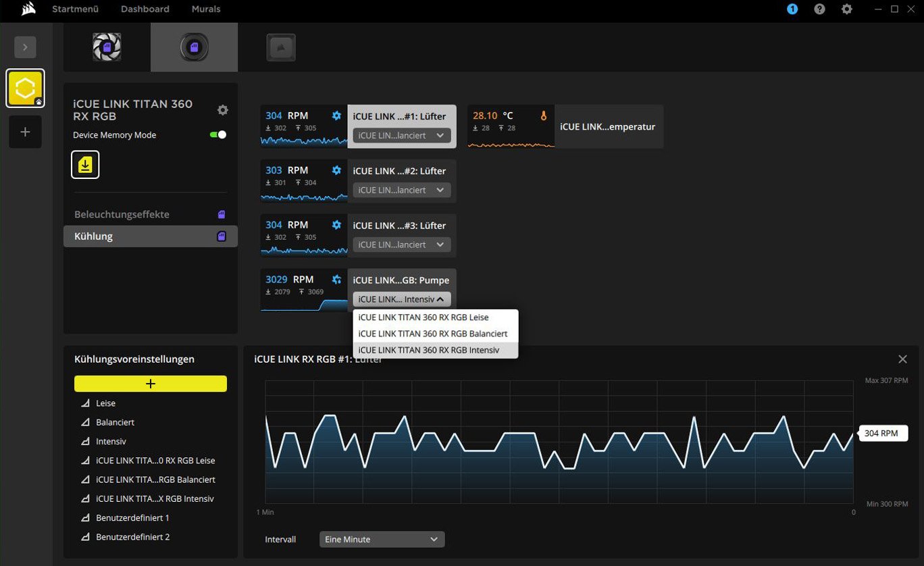Click the yellow save-to-device icon

pyautogui.click(x=85, y=165)
